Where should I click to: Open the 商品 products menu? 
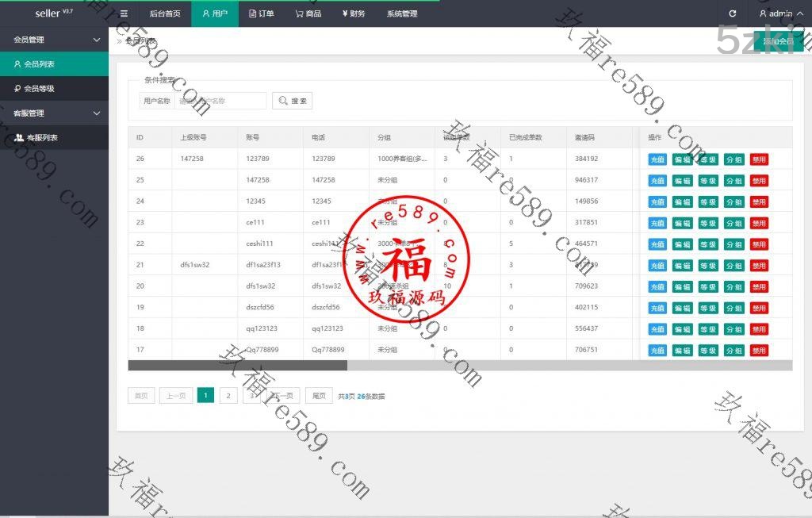(308, 13)
